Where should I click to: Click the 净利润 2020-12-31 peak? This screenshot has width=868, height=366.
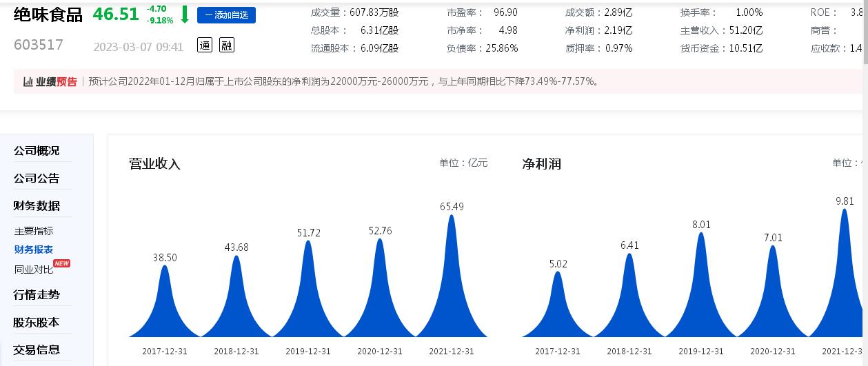click(x=773, y=292)
